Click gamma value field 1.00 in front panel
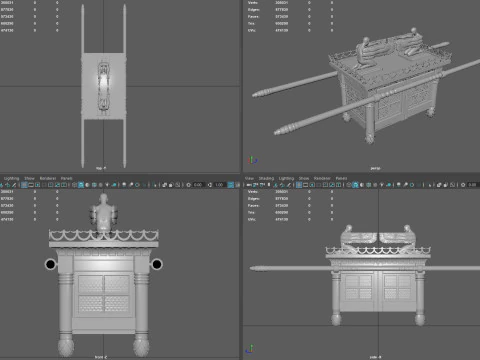480x360 pixels. point(219,185)
